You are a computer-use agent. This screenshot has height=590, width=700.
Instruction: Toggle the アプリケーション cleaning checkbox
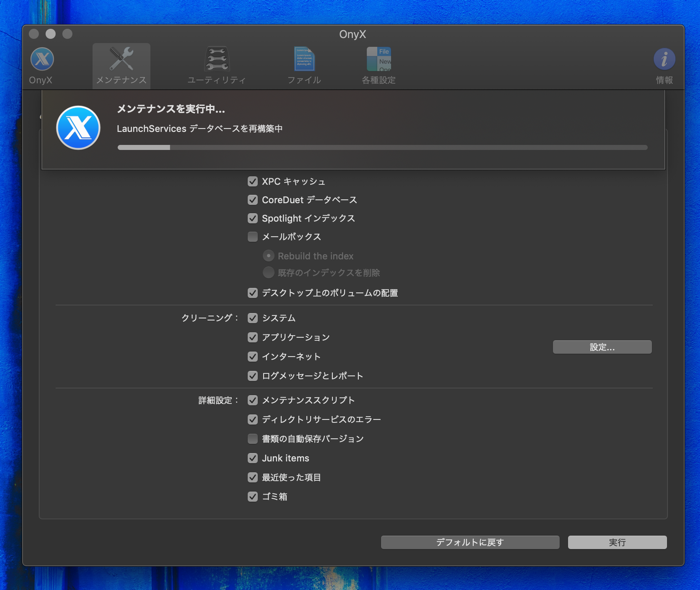point(253,337)
